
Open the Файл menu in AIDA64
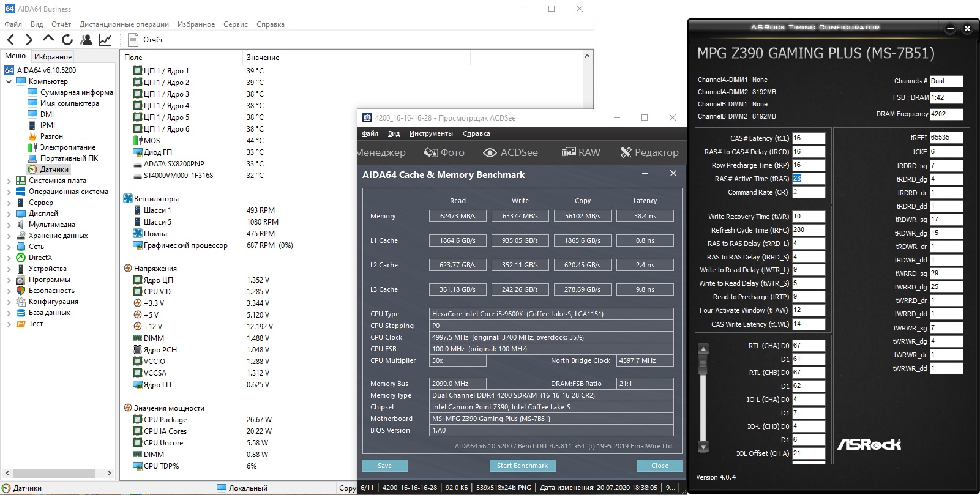coord(13,24)
